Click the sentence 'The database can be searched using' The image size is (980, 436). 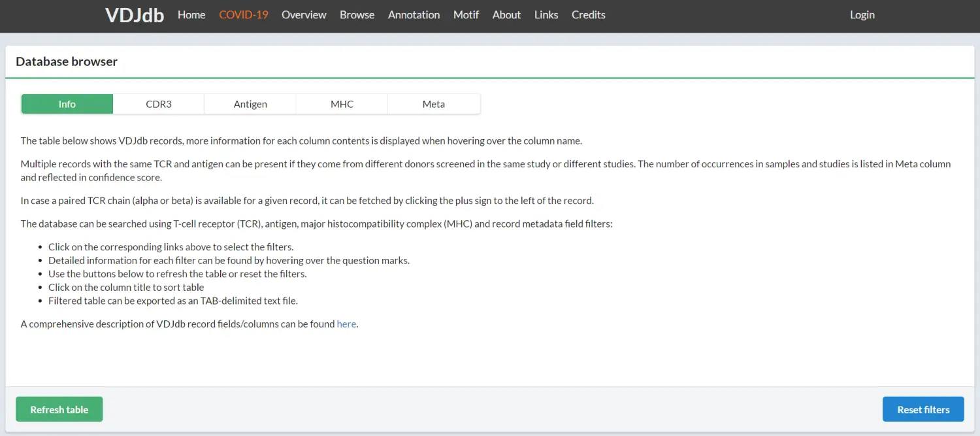pos(317,224)
